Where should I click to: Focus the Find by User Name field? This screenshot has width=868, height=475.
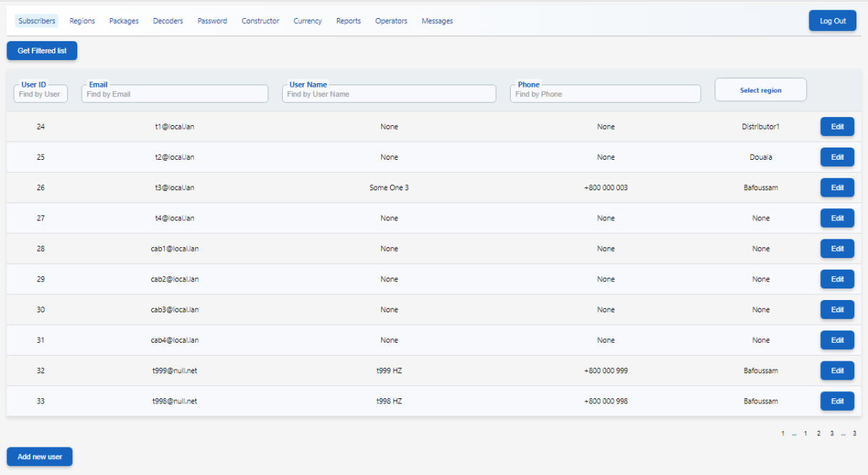[x=388, y=94]
